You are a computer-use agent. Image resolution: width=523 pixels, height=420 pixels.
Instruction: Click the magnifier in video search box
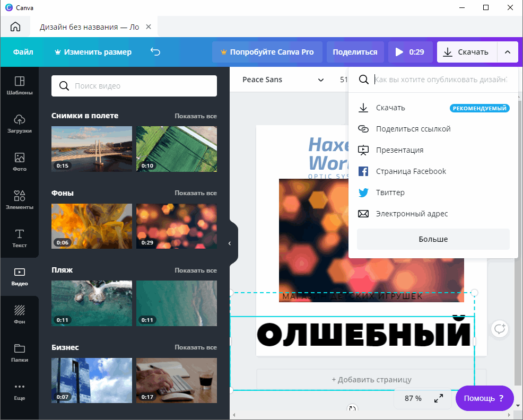pyautogui.click(x=64, y=86)
